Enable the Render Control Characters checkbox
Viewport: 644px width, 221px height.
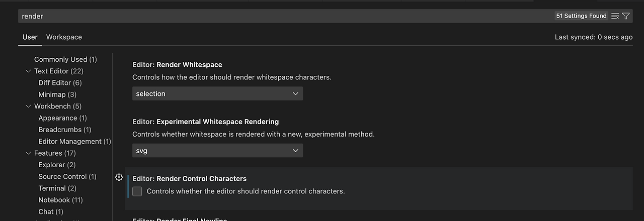(x=137, y=191)
